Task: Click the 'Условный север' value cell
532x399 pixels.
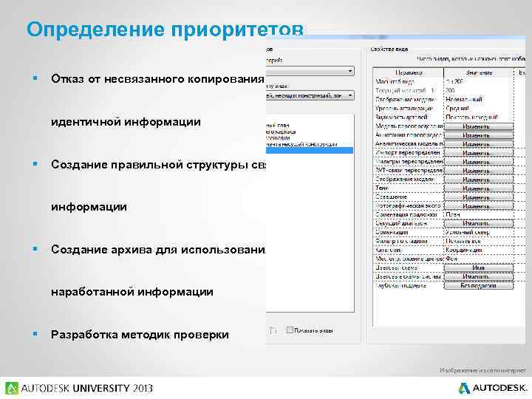Action: [x=479, y=233]
